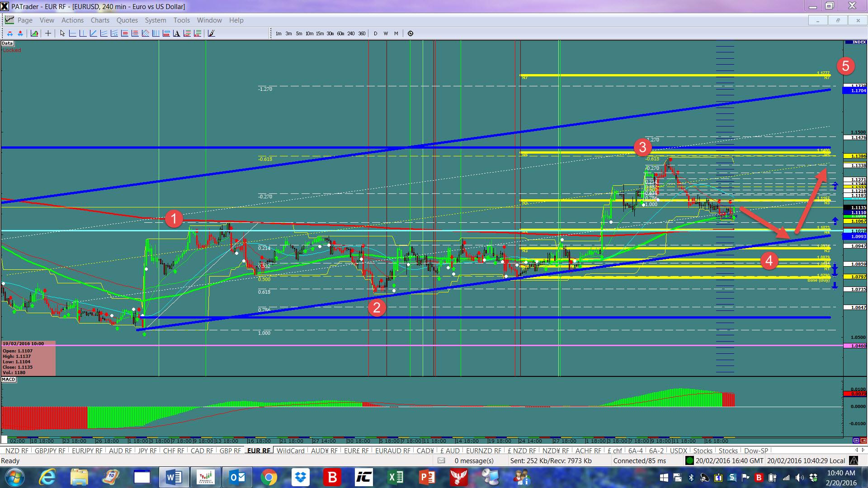
Task: Click the Data label at chart top-left
Action: pyautogui.click(x=7, y=43)
